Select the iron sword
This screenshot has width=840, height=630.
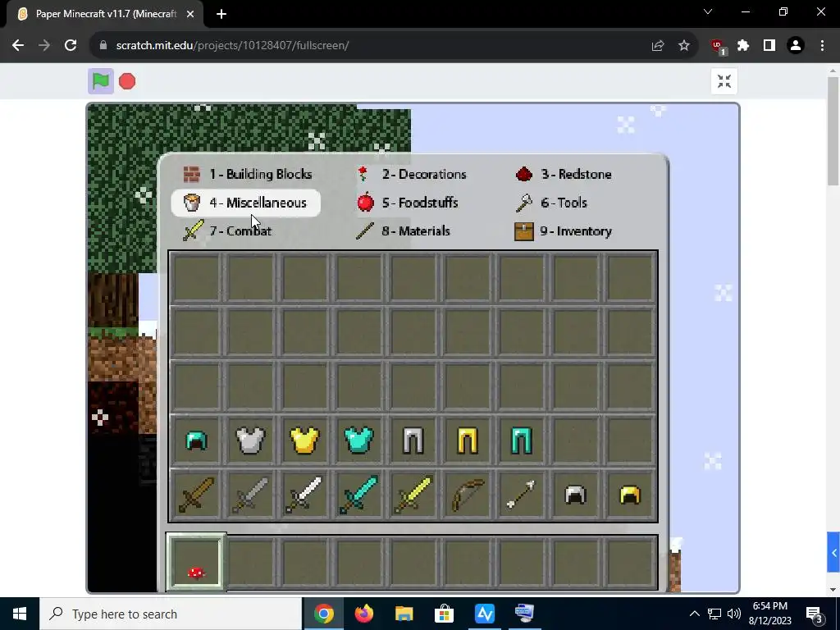305,495
